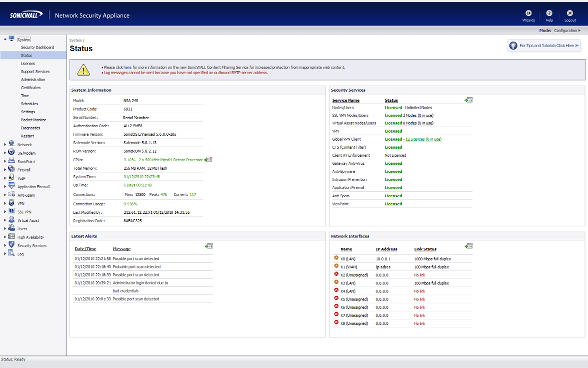The height and width of the screenshot is (368, 588).
Task: Sort interfaces by Link Status header
Action: pos(425,249)
